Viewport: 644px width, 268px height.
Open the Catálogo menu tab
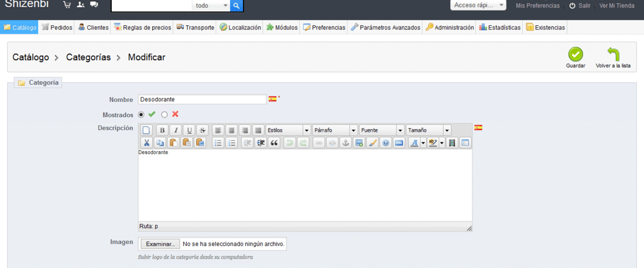(x=19, y=28)
